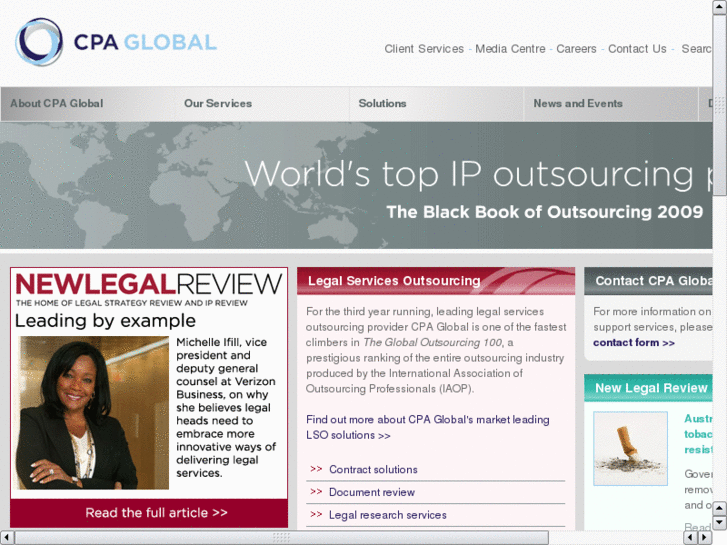Click the chevron icon beside Document review
The image size is (727, 545).
point(316,492)
